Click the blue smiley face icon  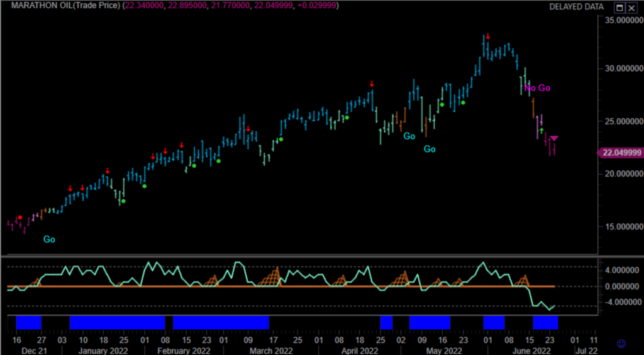(621, 343)
